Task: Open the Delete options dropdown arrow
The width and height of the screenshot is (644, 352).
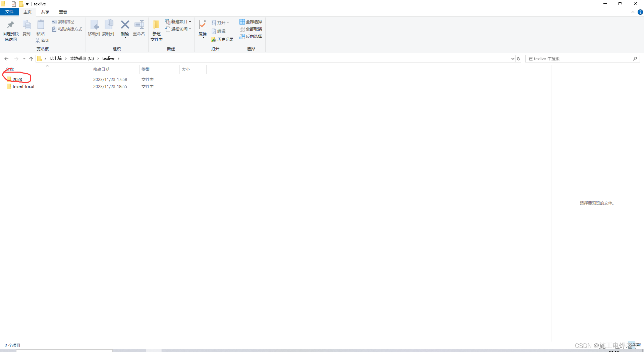Action: pos(125,37)
